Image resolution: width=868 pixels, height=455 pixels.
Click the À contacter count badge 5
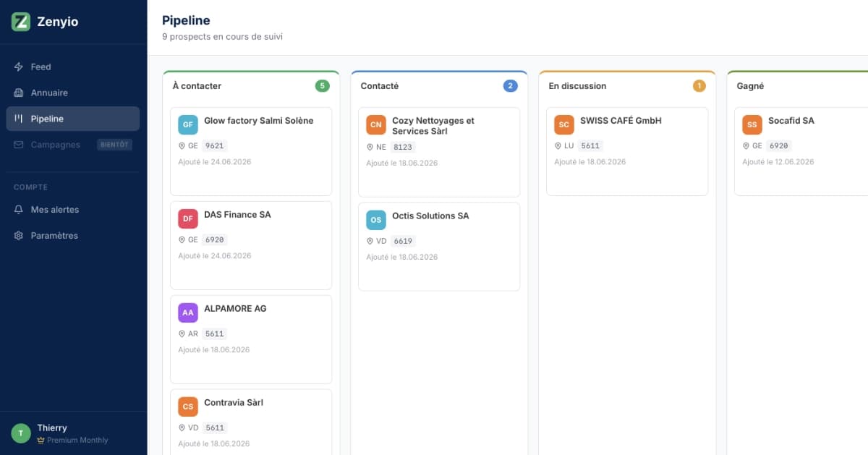323,86
